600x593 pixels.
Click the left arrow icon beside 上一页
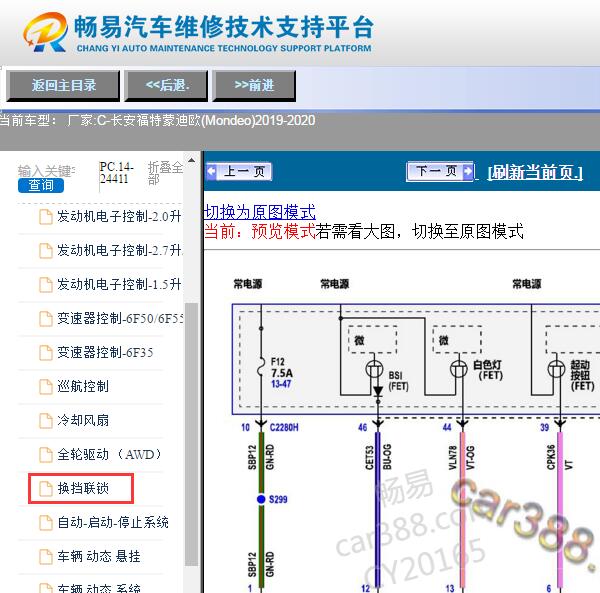click(x=212, y=171)
